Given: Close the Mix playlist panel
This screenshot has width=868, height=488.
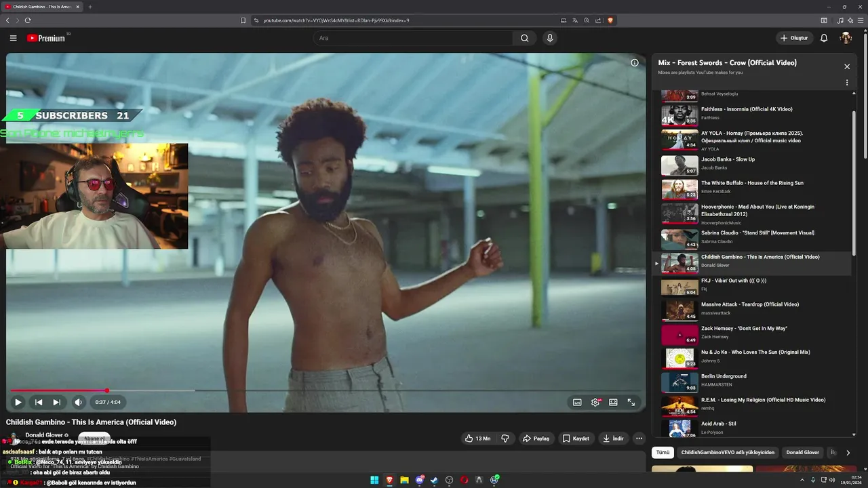Looking at the screenshot, I should pos(847,66).
